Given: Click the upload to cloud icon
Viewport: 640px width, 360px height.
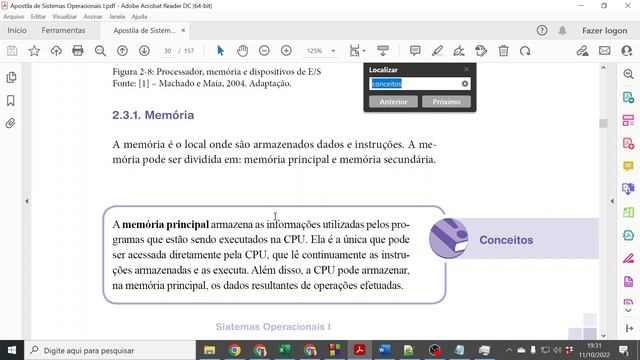Looking at the screenshot, I should 56,51.
